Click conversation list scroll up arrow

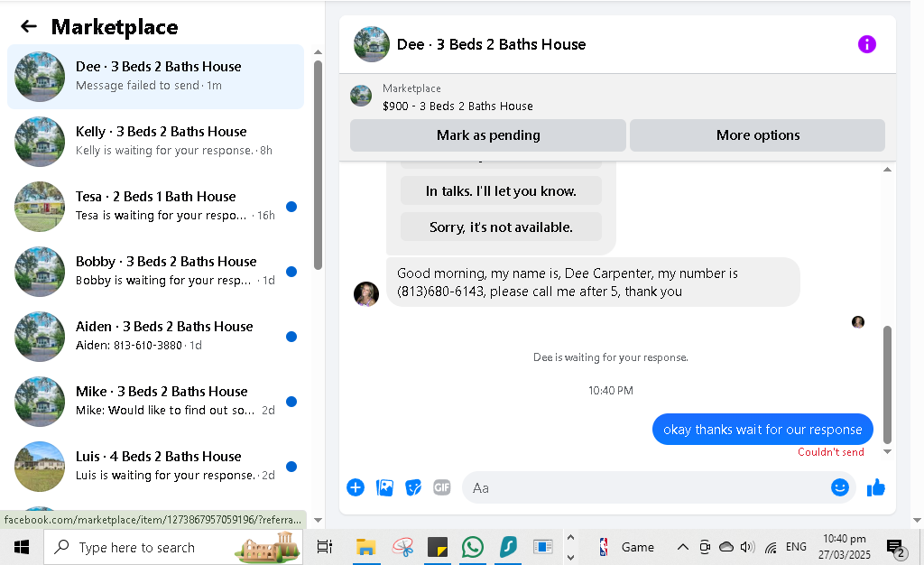[x=319, y=52]
